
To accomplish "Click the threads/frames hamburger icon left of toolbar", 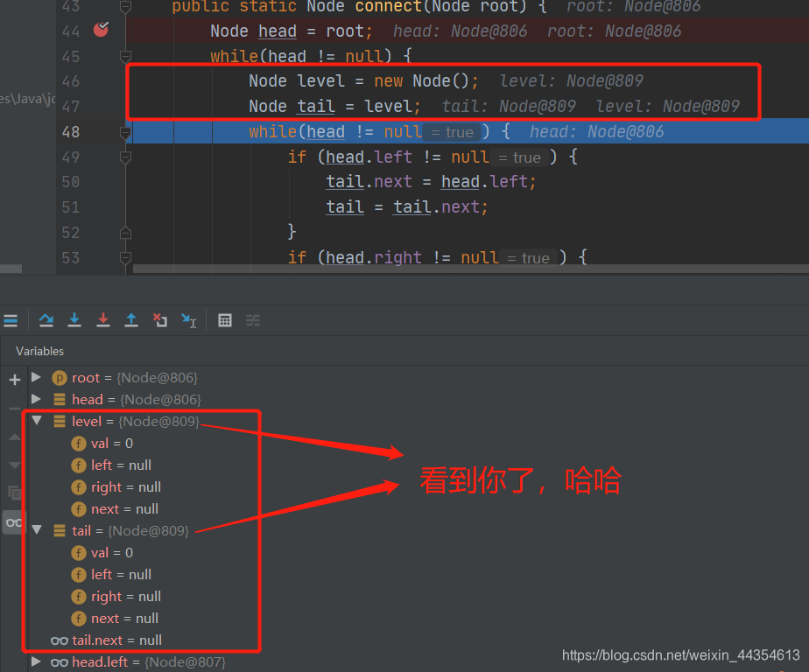I will coord(11,320).
